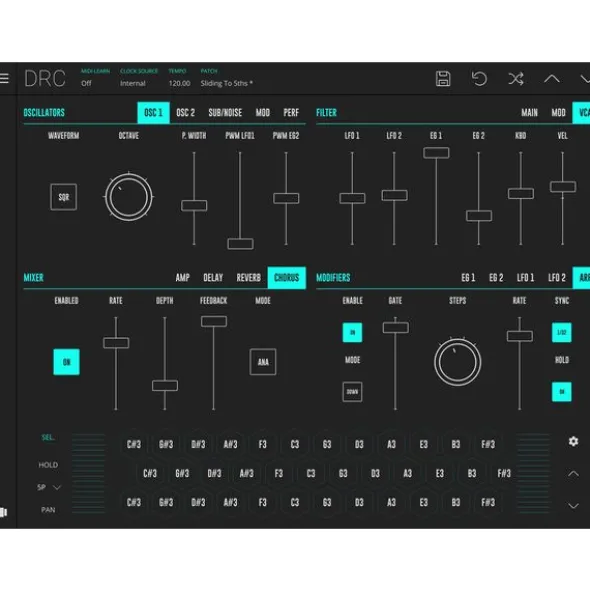The height and width of the screenshot is (591, 590).
Task: Click the PWM EG2 slider handle
Action: click(286, 198)
